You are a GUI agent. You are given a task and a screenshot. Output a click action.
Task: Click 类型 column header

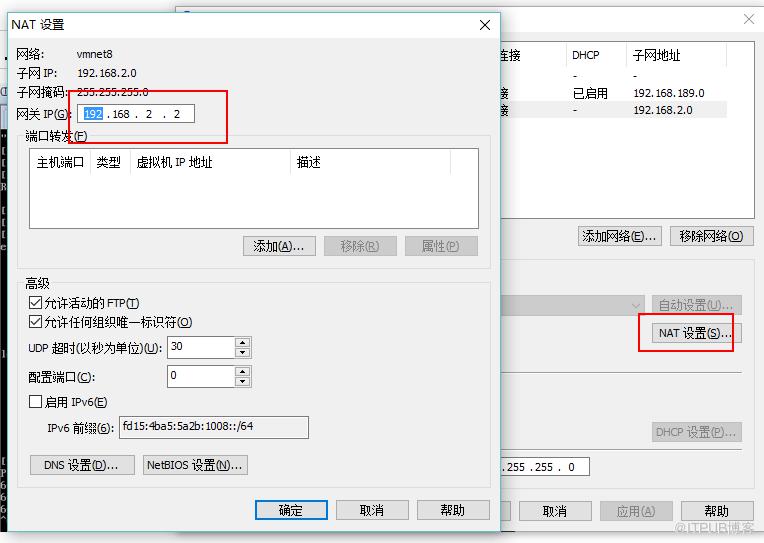[x=109, y=162]
